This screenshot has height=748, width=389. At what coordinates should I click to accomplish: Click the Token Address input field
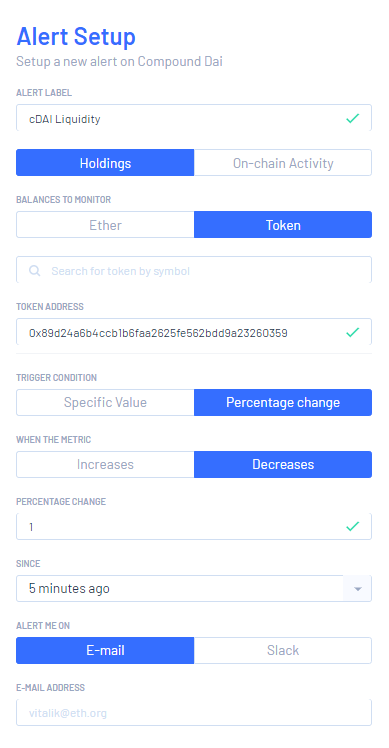[194, 332]
